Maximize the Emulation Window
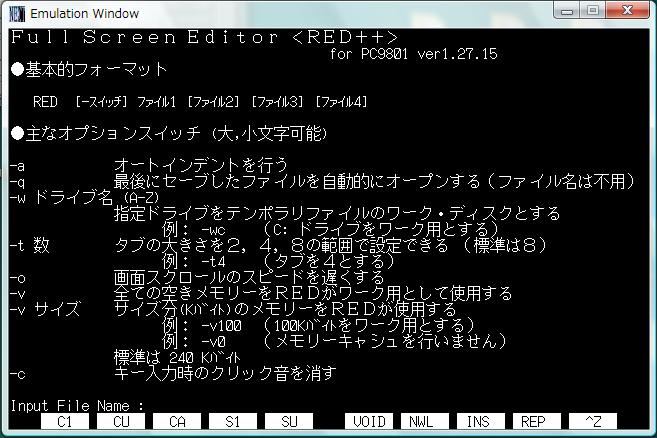This screenshot has width=657, height=438. point(592,10)
